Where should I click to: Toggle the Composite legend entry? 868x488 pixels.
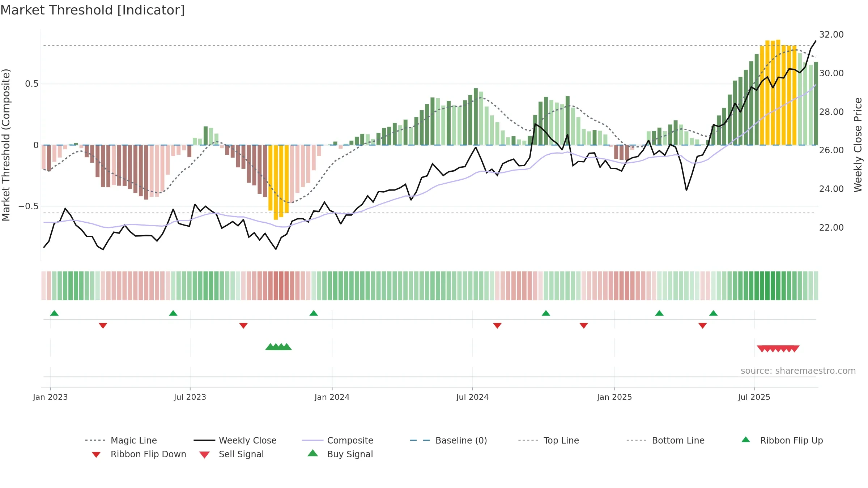pyautogui.click(x=337, y=440)
